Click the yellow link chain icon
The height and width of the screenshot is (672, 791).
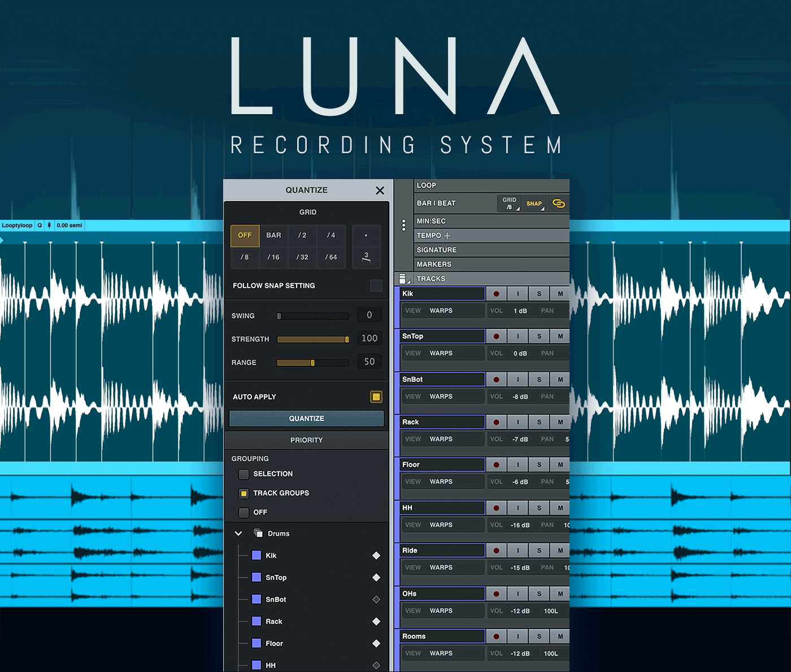pos(559,203)
